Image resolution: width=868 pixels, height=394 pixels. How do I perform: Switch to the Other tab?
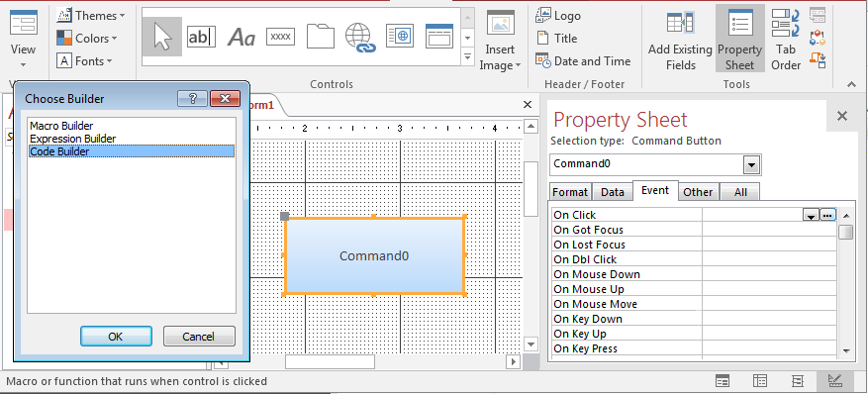click(698, 192)
